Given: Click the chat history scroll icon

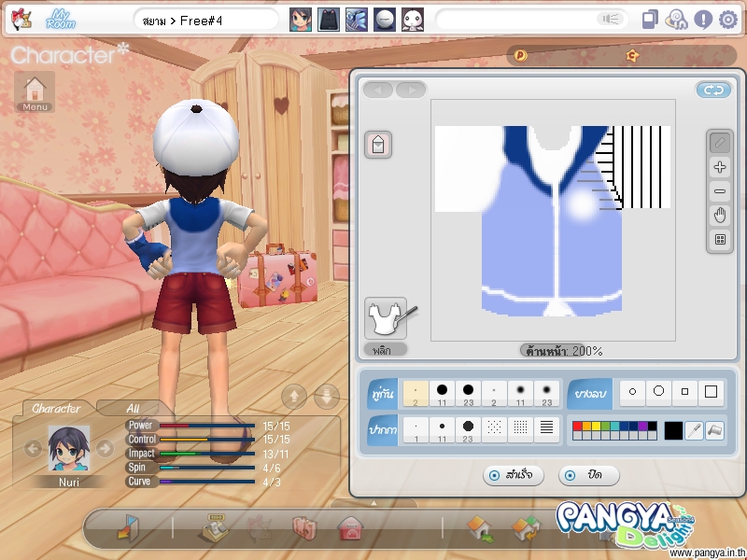Looking at the screenshot, I should [676, 20].
